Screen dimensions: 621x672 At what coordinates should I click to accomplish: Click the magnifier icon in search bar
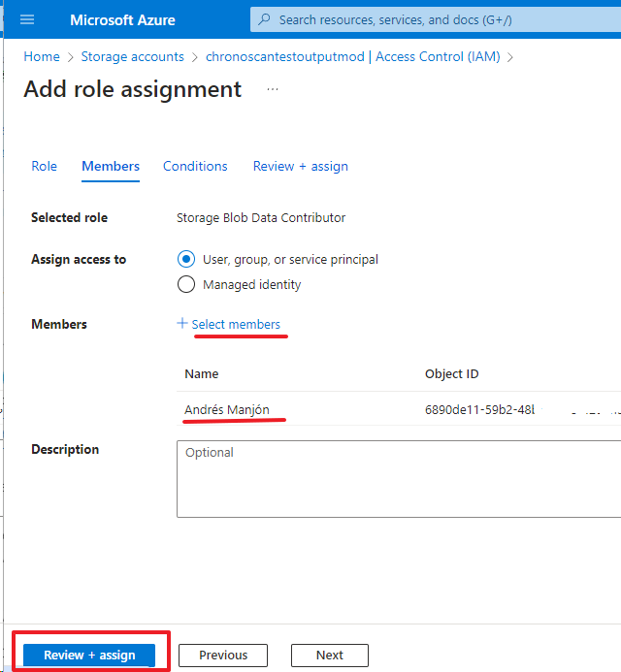264,20
